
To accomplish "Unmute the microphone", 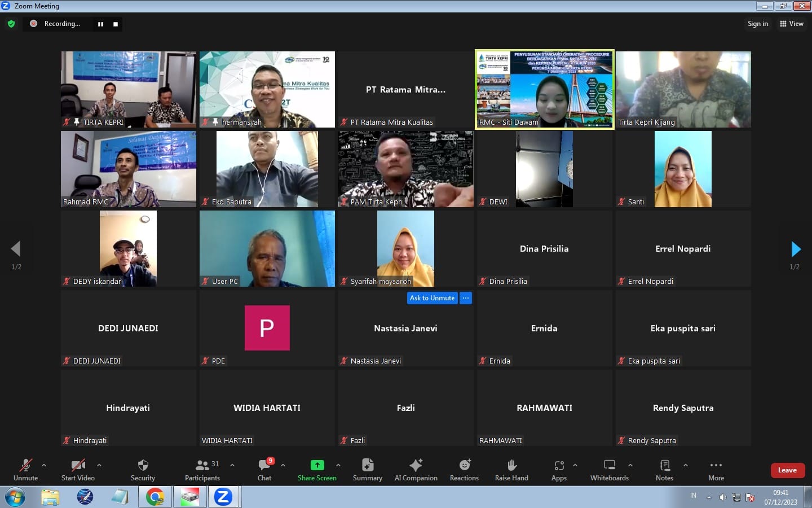I will (x=25, y=469).
